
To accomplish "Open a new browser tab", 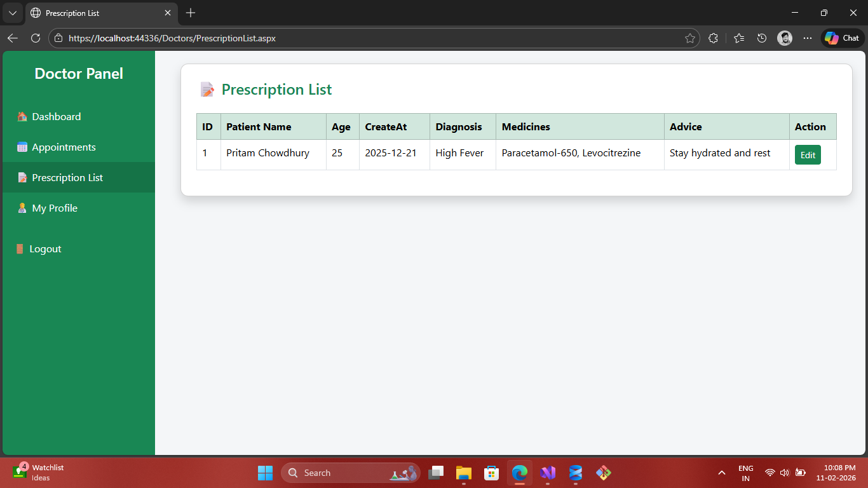I will (191, 13).
